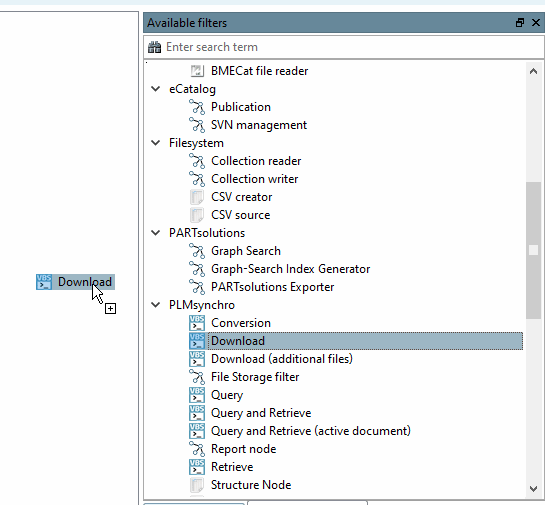Select Query and Retrieve (active document)
Image resolution: width=545 pixels, height=505 pixels.
point(311,431)
